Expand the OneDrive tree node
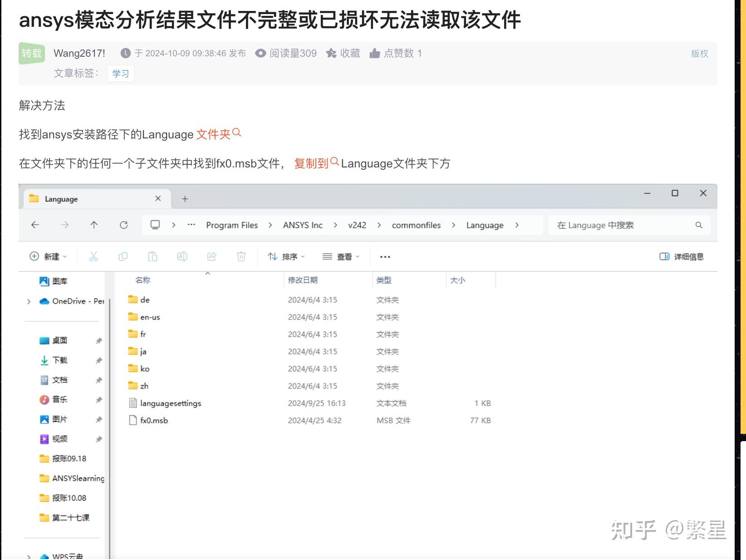Viewport: 746px width, 560px height. pos(29,301)
